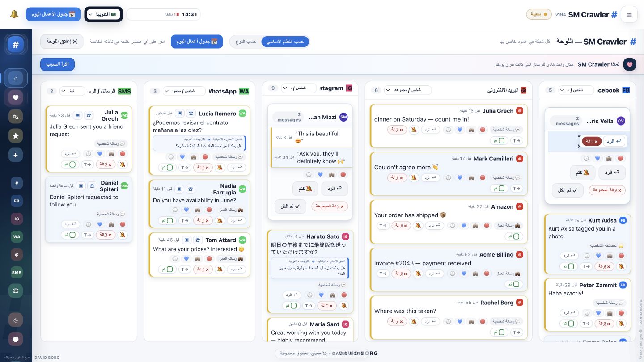This screenshot has height=362, width=644.
Task: Click the muted bell on Haruto Sato's card
Action: (344, 306)
